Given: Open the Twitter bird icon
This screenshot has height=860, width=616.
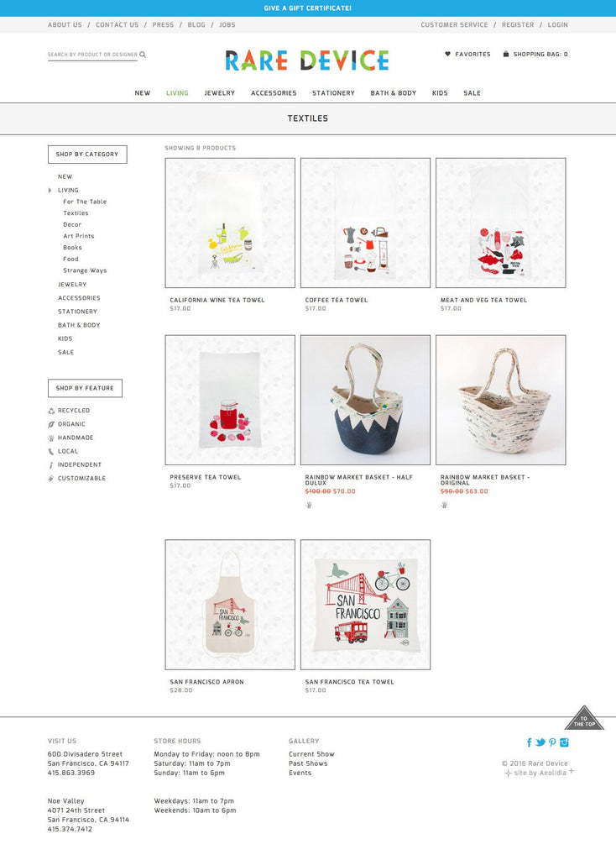Looking at the screenshot, I should point(540,742).
